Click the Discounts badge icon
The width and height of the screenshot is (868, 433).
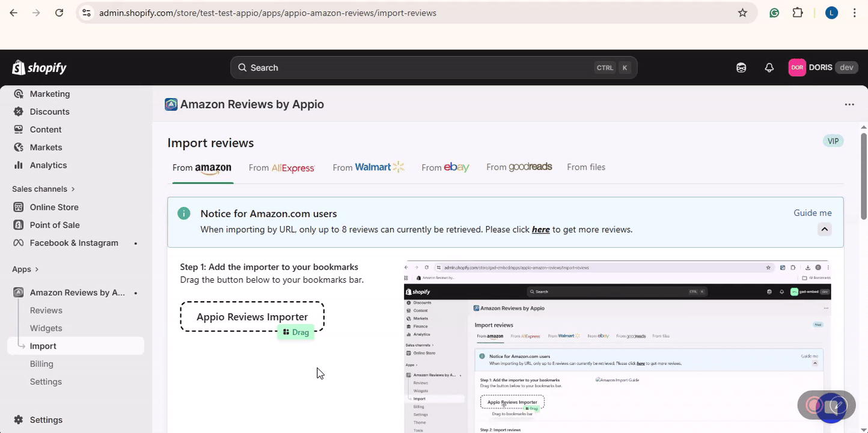point(19,112)
